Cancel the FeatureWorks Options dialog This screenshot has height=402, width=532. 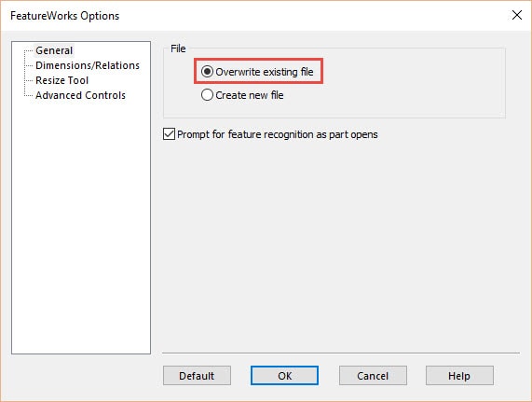click(373, 376)
